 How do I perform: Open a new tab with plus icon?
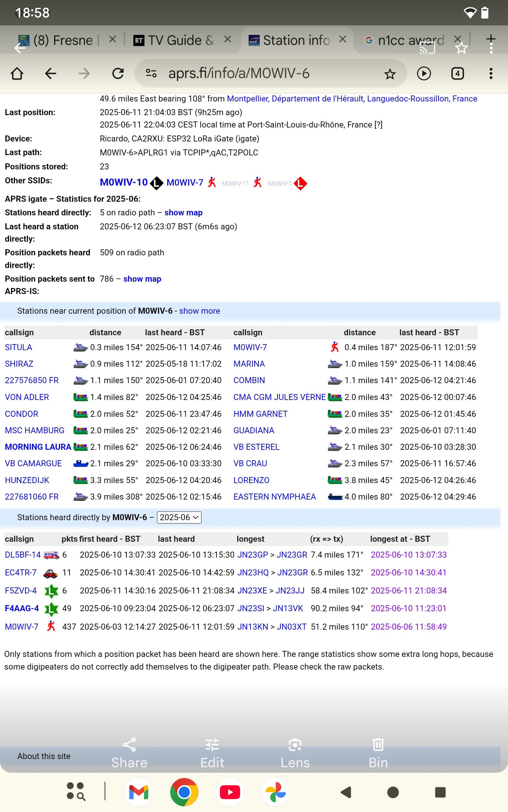pyautogui.click(x=491, y=39)
